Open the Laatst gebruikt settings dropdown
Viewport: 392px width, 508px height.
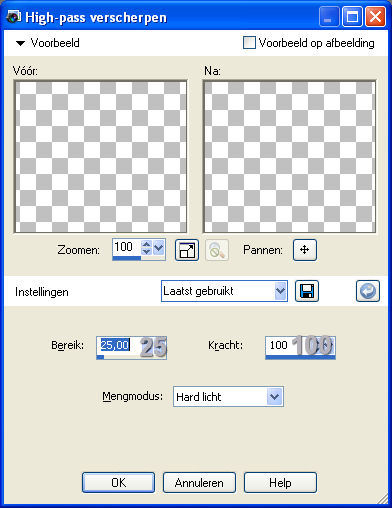[x=224, y=291]
